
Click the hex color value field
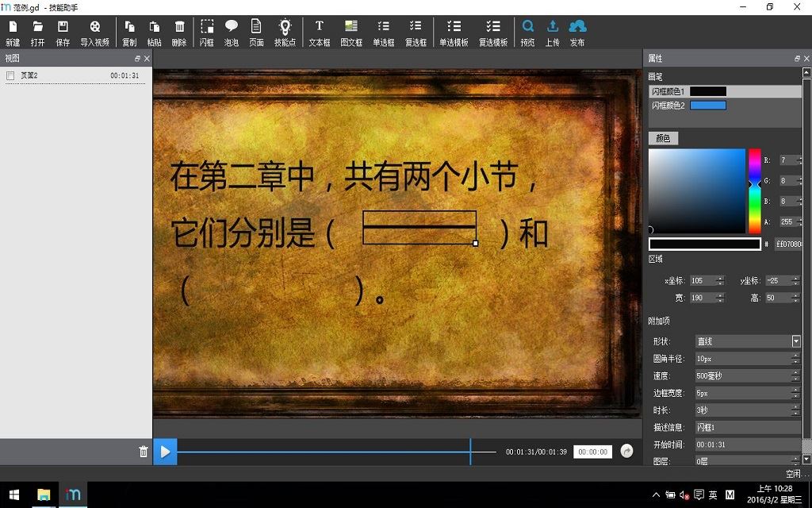coord(787,244)
